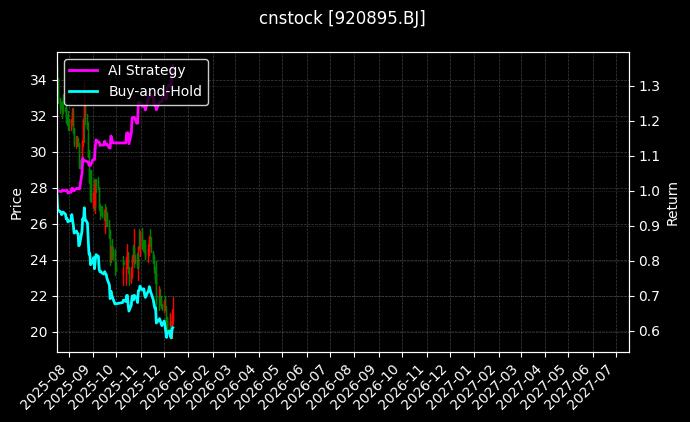Click the cyan Buy-and-Hold legend line
This screenshot has width=690, height=422.
point(85,91)
